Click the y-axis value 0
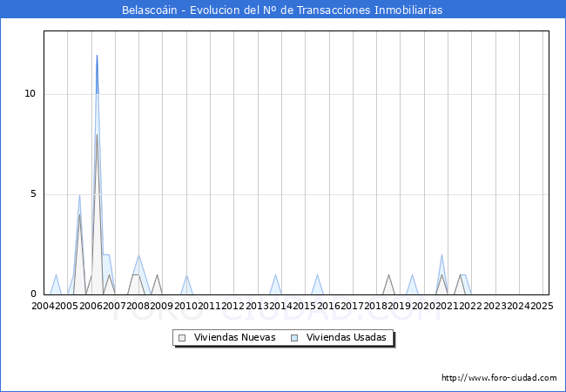This screenshot has width=566, height=392. tap(33, 294)
